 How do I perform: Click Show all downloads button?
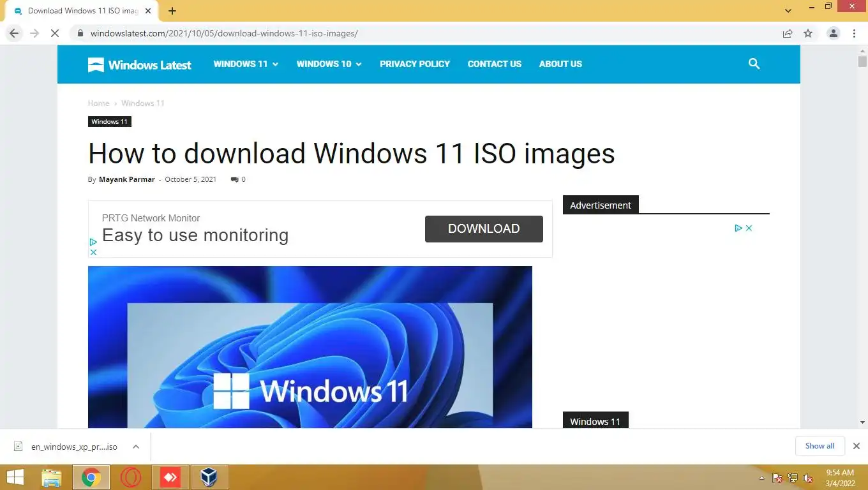[820, 446]
